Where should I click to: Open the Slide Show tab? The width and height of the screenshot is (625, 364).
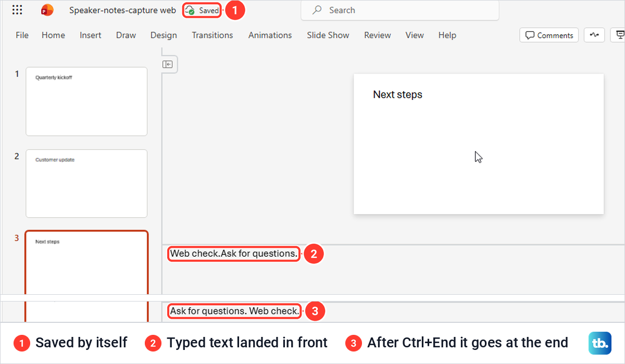click(x=328, y=35)
